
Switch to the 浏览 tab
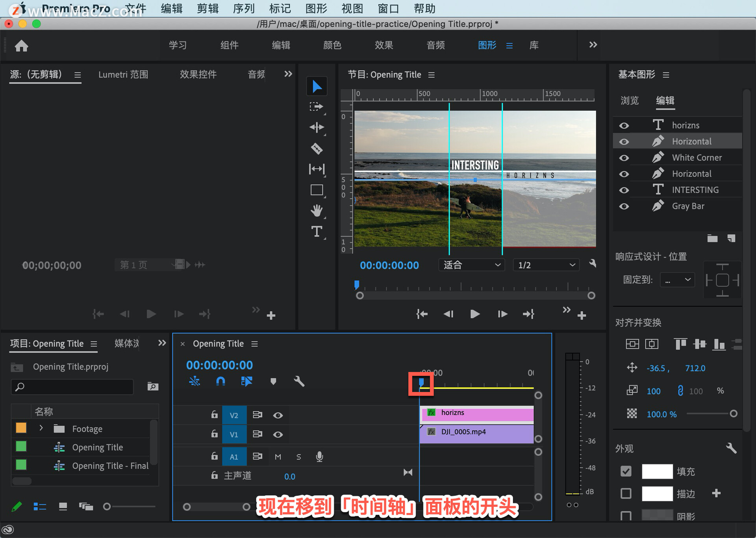click(x=629, y=100)
